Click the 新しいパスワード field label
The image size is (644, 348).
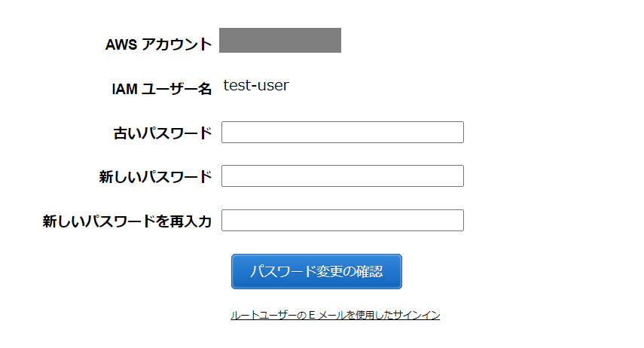coord(155,177)
